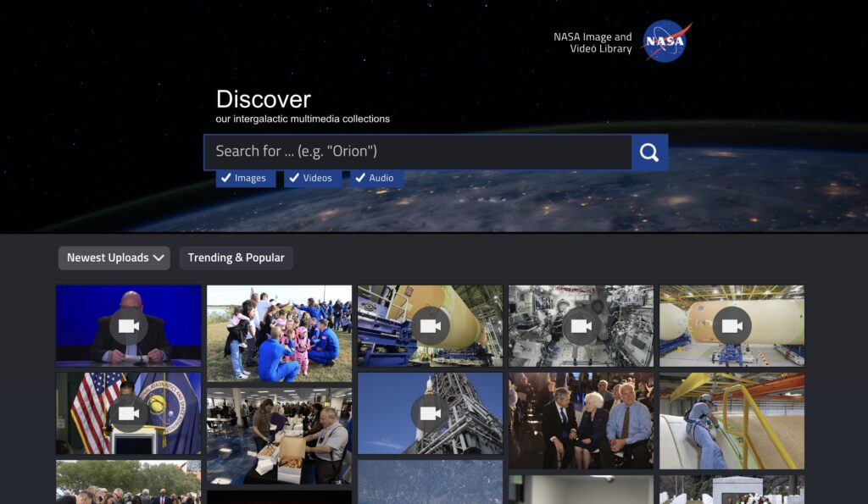Open the outdoor crowd under trees photo
Viewport: 868px width, 504px height.
128,482
